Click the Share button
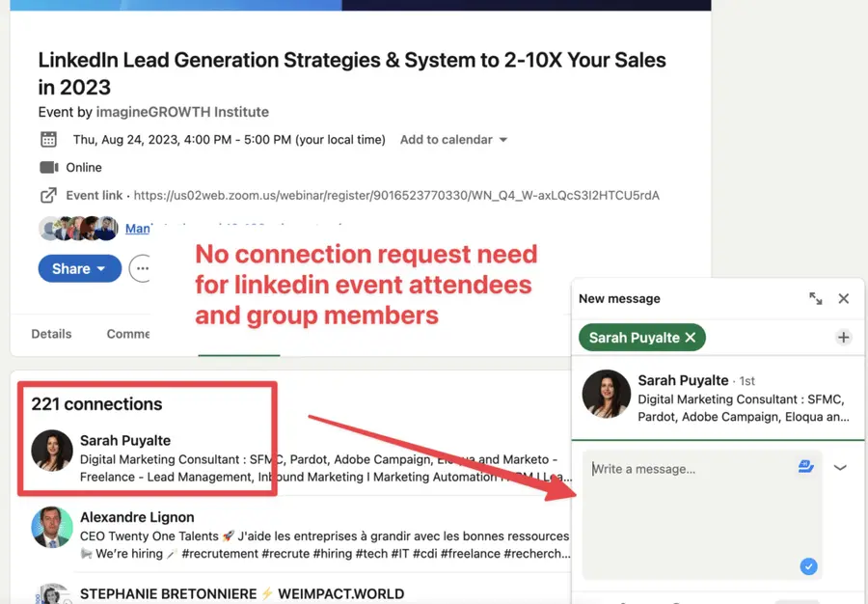The height and width of the screenshot is (604, 868). pos(72,268)
